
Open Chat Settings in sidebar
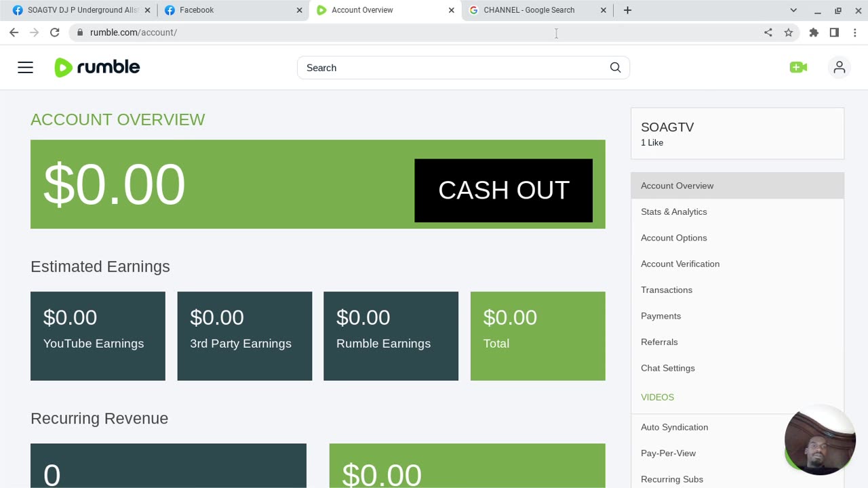coord(737,368)
